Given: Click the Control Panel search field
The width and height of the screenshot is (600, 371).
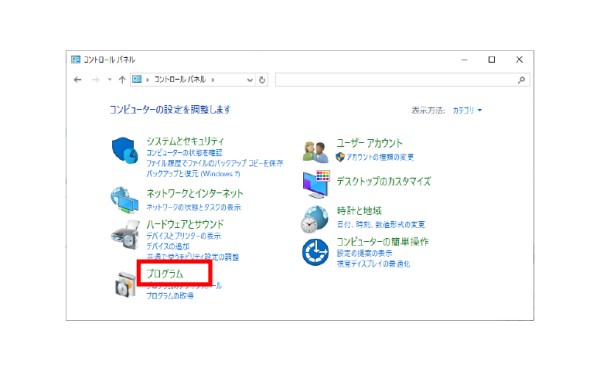Looking at the screenshot, I should [403, 80].
